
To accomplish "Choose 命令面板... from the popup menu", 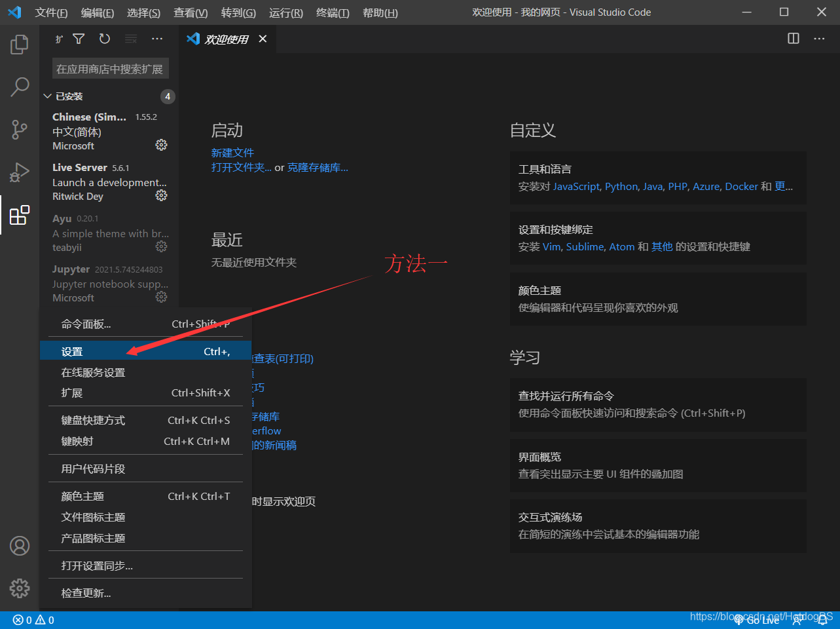I will click(145, 324).
